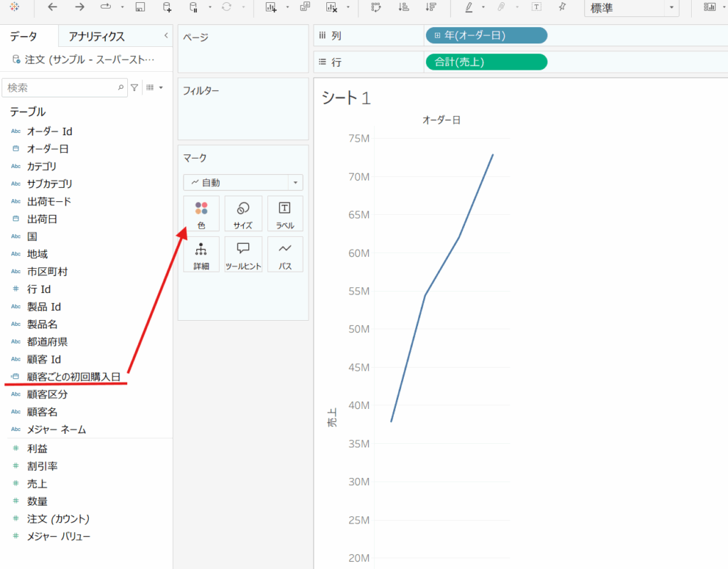The image size is (728, 569).
Task: Click the 検索 field search box
Action: pyautogui.click(x=60, y=87)
